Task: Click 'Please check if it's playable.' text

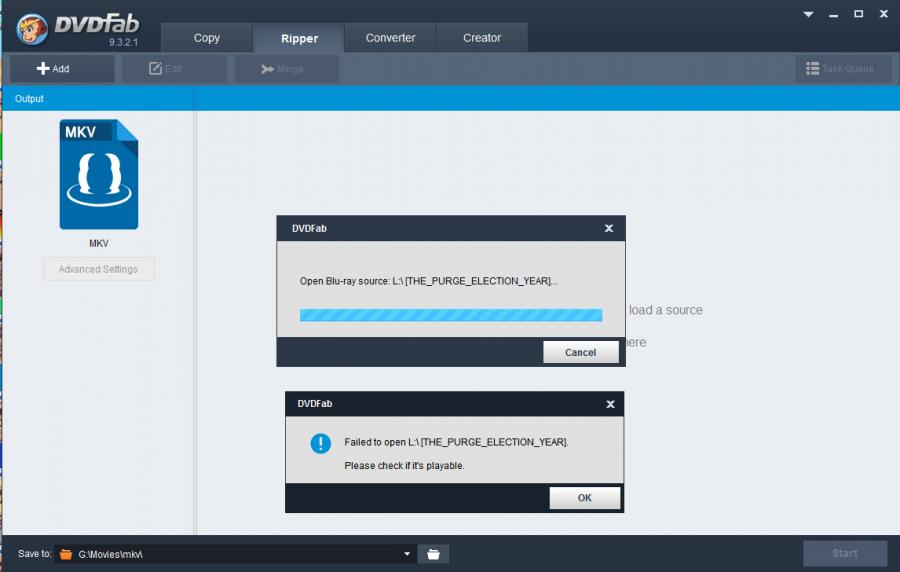Action: point(405,466)
